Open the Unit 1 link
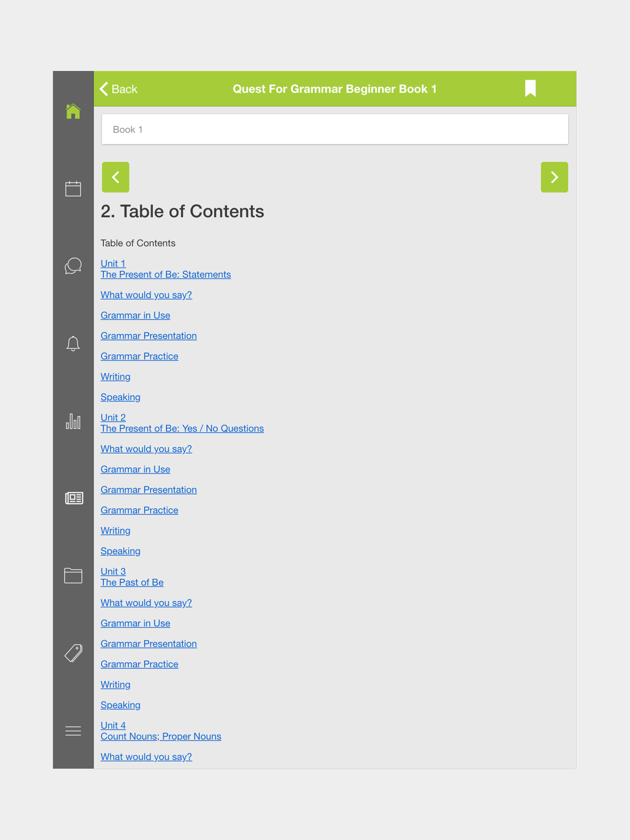This screenshot has height=840, width=630. 113,263
